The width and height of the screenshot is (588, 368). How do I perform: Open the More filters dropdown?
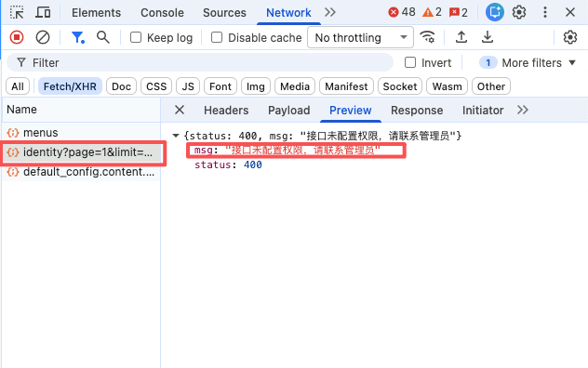pos(528,62)
